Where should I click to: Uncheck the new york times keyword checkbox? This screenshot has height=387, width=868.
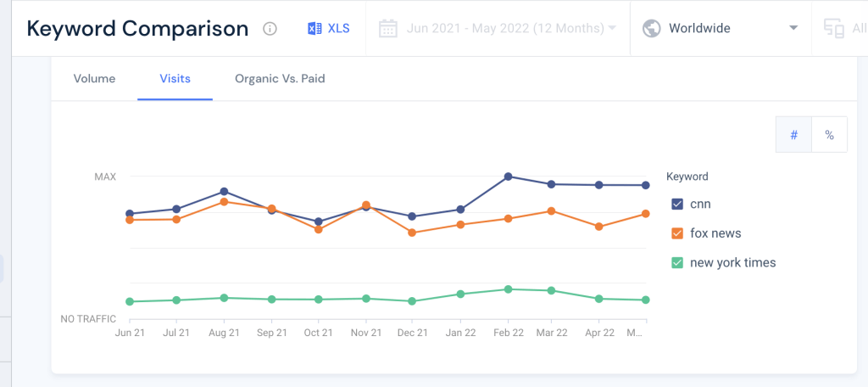(676, 263)
